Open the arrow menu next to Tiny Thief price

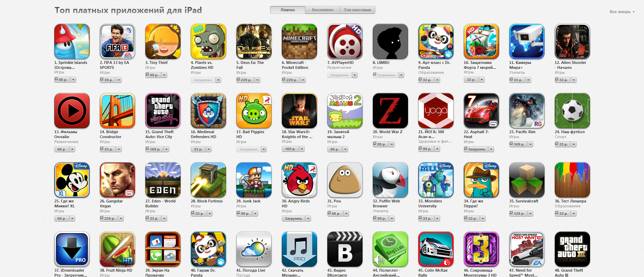(x=164, y=75)
